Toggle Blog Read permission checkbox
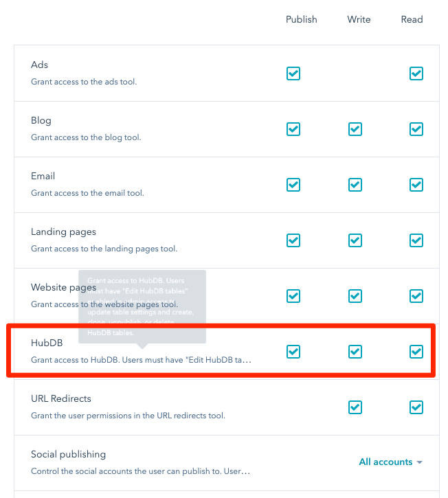The width and height of the screenshot is (448, 498). pos(416,129)
